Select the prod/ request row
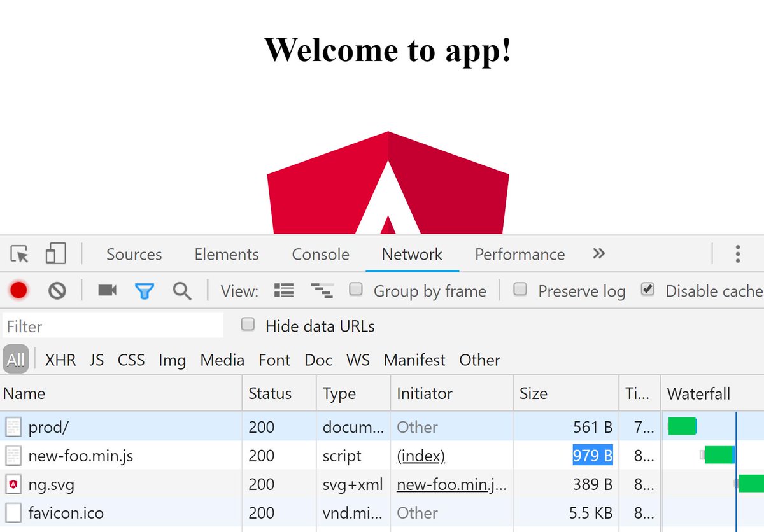 [382, 427]
